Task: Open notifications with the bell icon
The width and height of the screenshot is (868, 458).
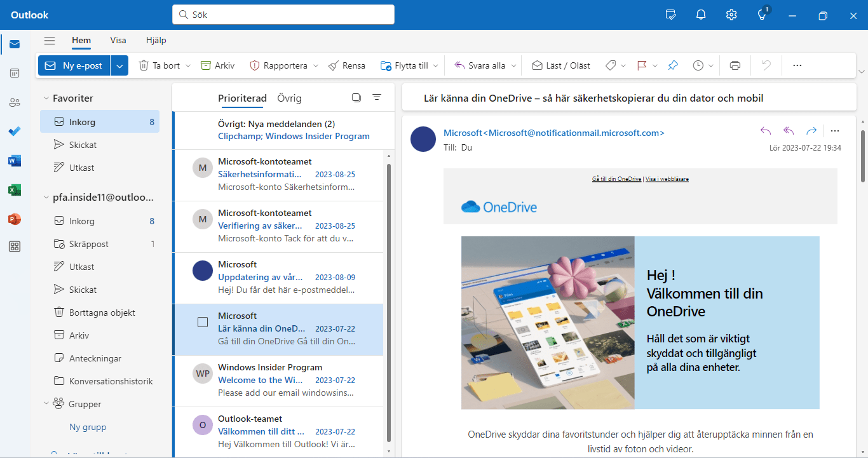Action: click(701, 14)
